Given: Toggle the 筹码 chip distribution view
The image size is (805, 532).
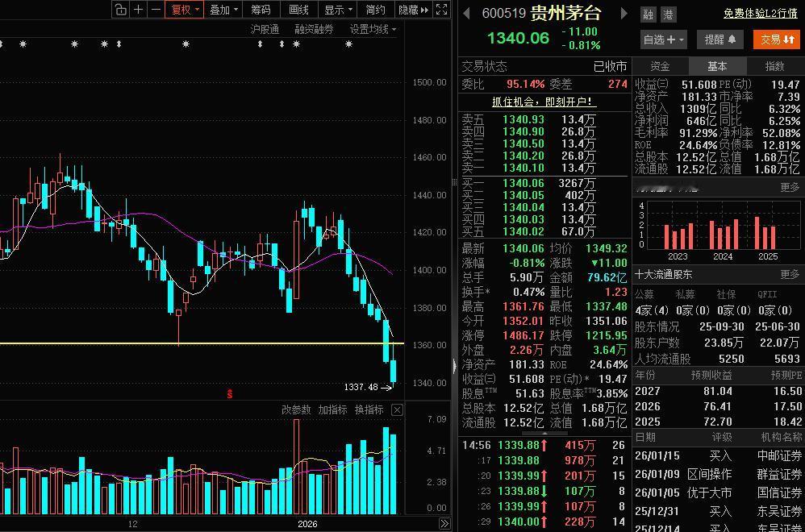Looking at the screenshot, I should [261, 10].
